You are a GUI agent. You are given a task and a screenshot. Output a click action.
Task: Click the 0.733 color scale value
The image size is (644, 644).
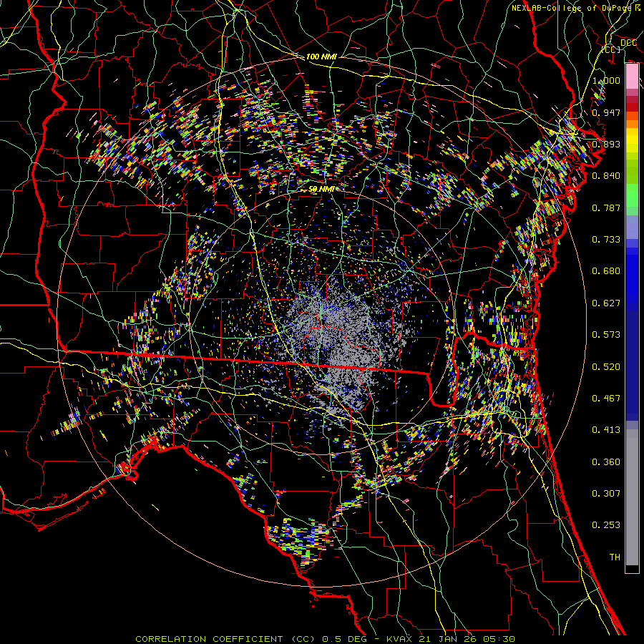click(x=606, y=240)
